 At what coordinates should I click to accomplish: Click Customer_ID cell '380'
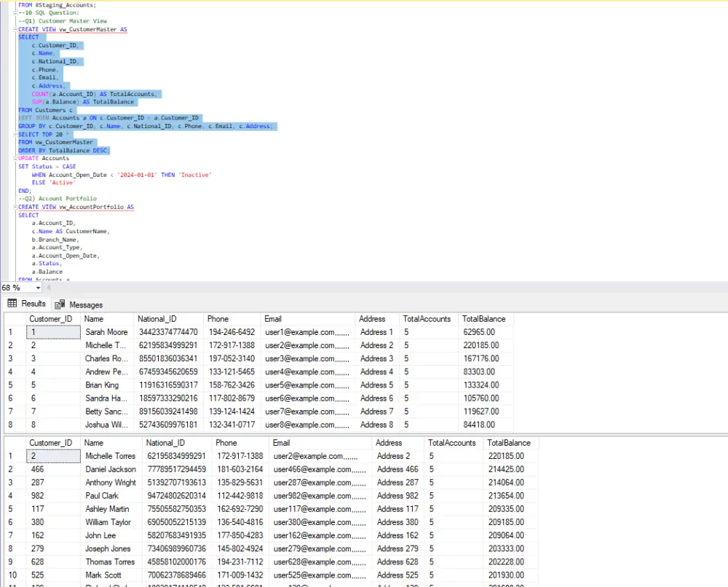(x=53, y=522)
